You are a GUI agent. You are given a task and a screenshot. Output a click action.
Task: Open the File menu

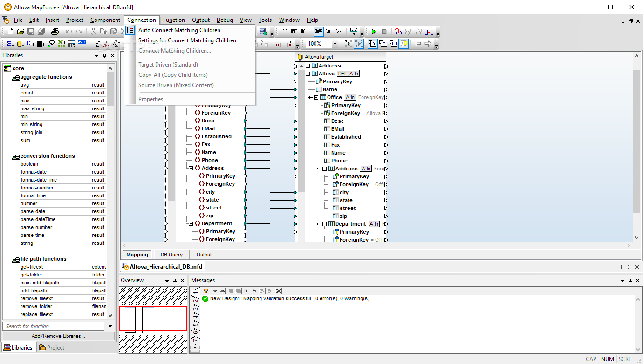[18, 20]
